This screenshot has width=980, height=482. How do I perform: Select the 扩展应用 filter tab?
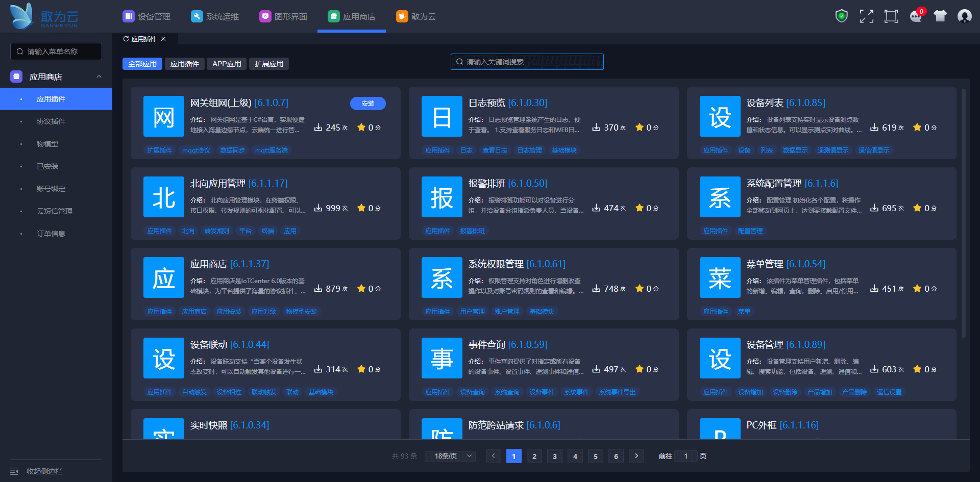point(269,64)
